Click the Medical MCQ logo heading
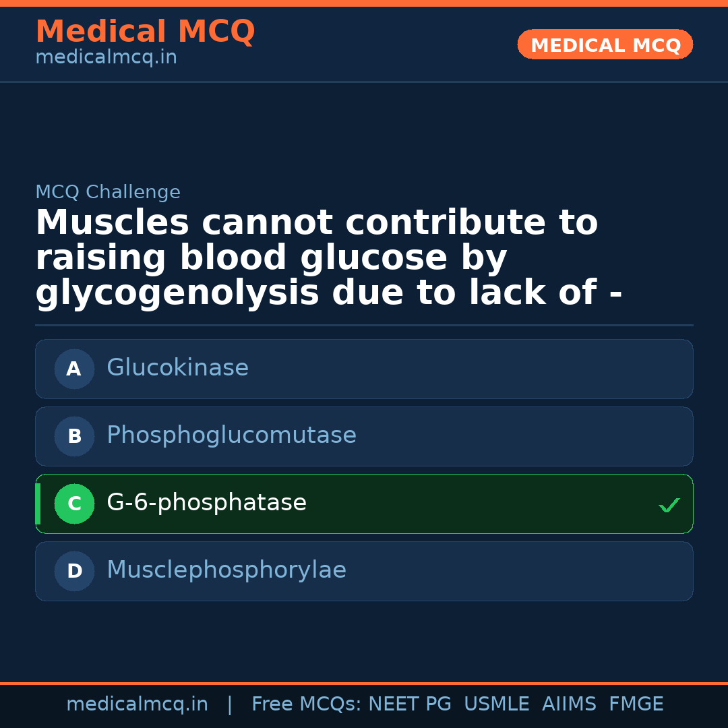This screenshot has height=728, width=728. click(x=145, y=31)
